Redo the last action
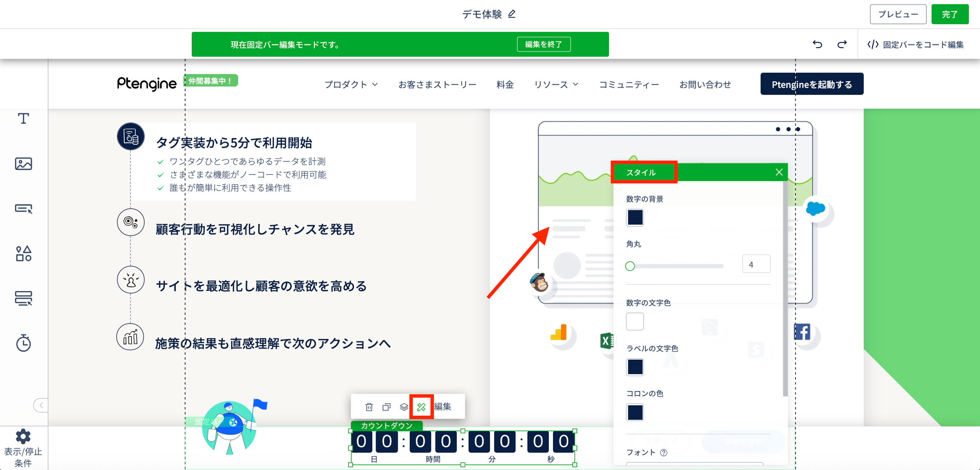Image resolution: width=980 pixels, height=470 pixels. (x=842, y=44)
